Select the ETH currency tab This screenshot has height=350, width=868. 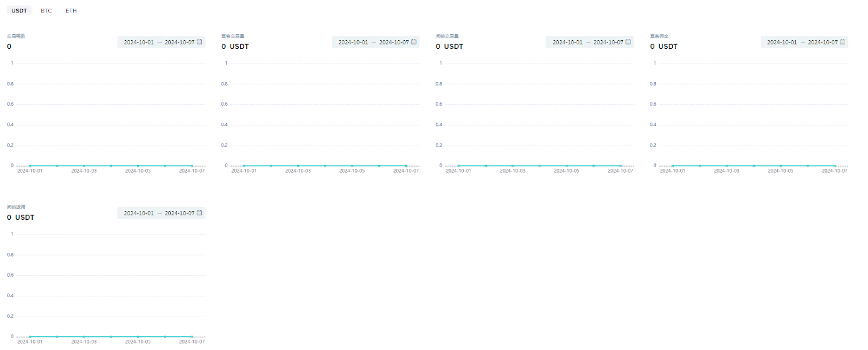(x=71, y=11)
